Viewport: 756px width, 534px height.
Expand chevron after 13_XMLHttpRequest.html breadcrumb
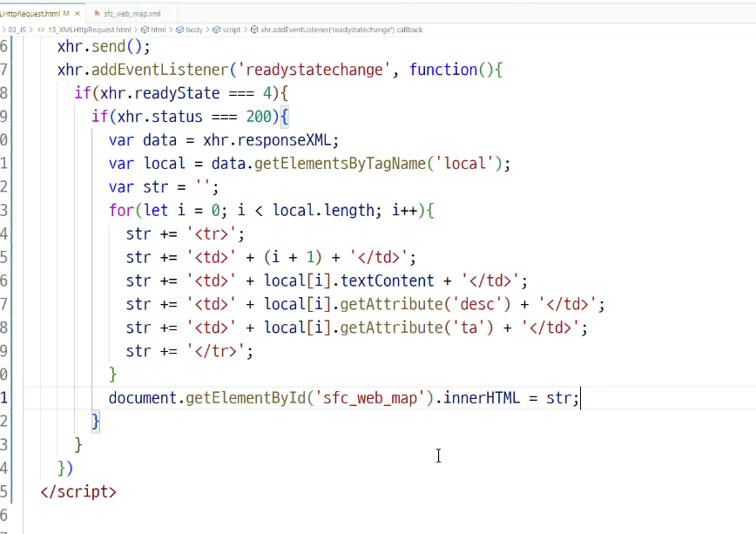[x=136, y=30]
